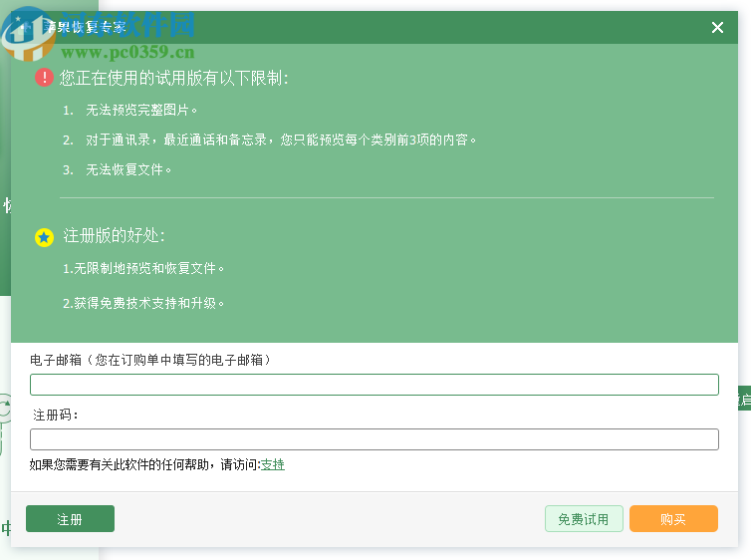Focus the 注册码 registration code field
The width and height of the screenshot is (751, 560).
pos(375,439)
